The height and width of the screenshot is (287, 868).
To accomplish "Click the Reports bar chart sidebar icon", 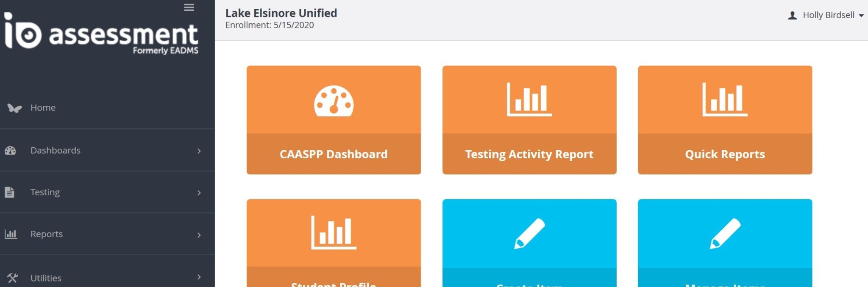I will [11, 234].
